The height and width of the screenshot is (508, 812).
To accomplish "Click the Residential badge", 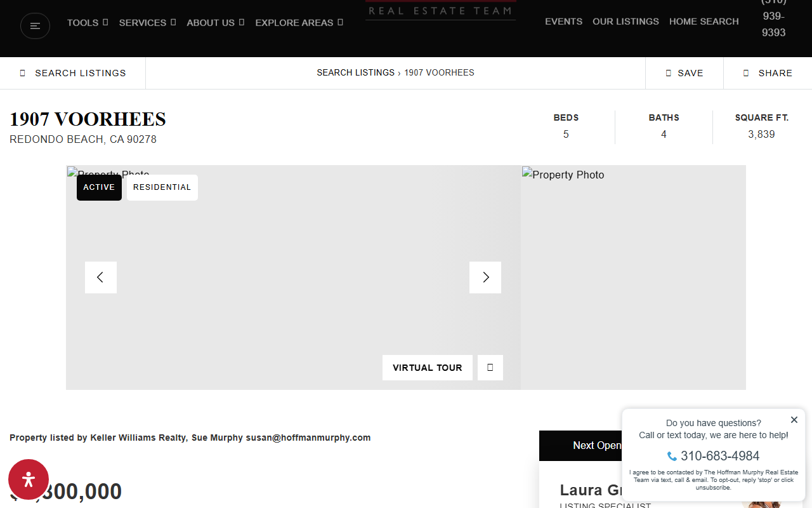I will 162,187.
